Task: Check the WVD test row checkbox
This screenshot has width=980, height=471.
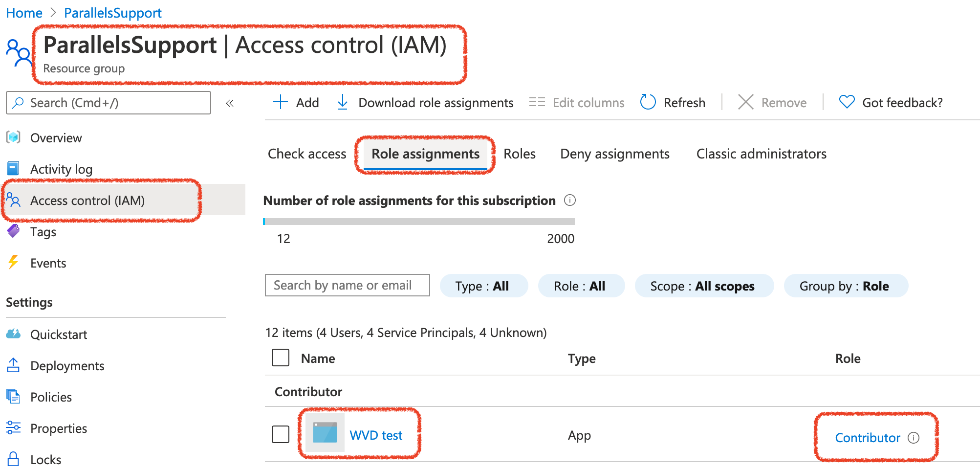Action: point(281,434)
